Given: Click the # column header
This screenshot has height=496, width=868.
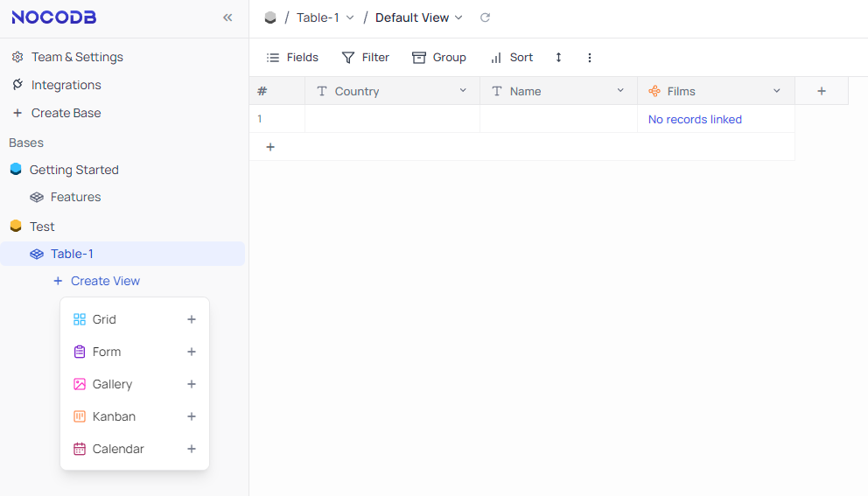Looking at the screenshot, I should click(276, 91).
